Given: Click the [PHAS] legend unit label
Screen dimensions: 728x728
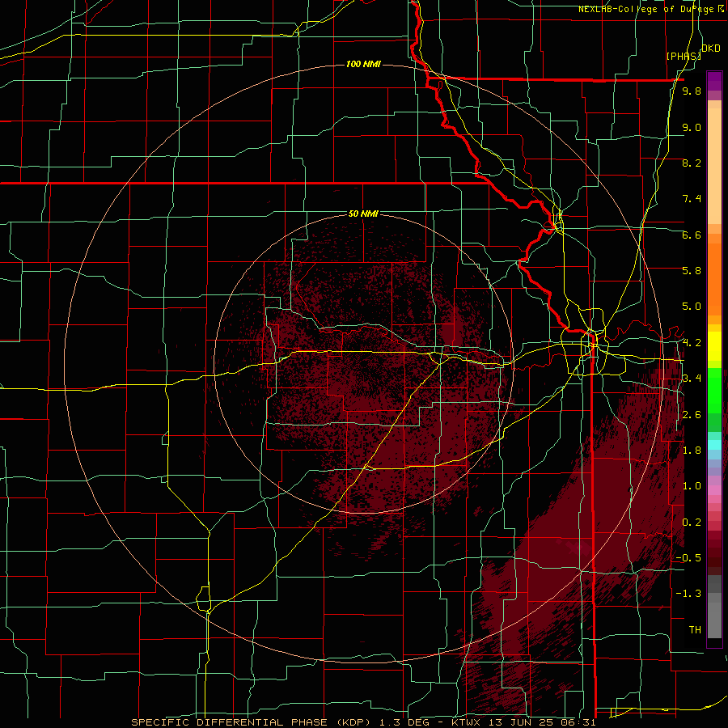Looking at the screenshot, I should [x=684, y=56].
